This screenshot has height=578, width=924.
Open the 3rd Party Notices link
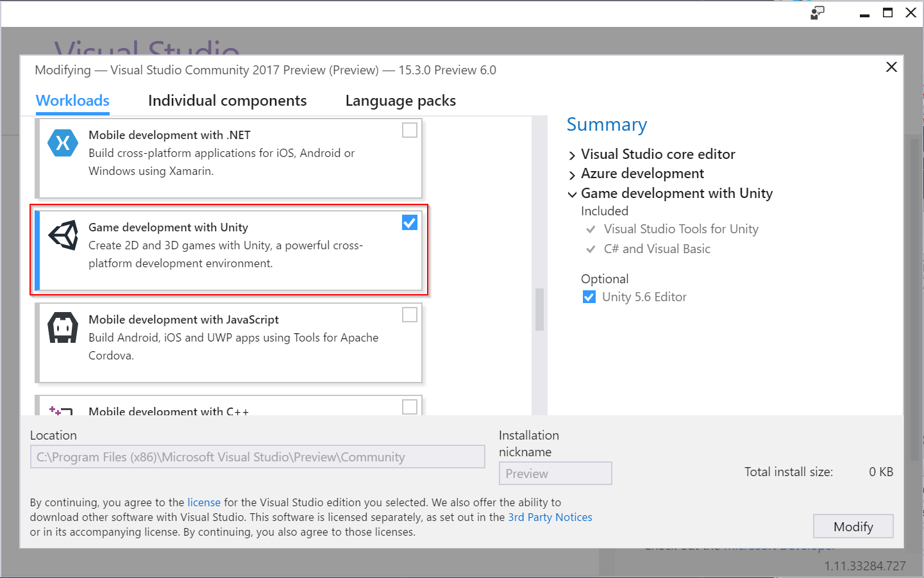[550, 517]
